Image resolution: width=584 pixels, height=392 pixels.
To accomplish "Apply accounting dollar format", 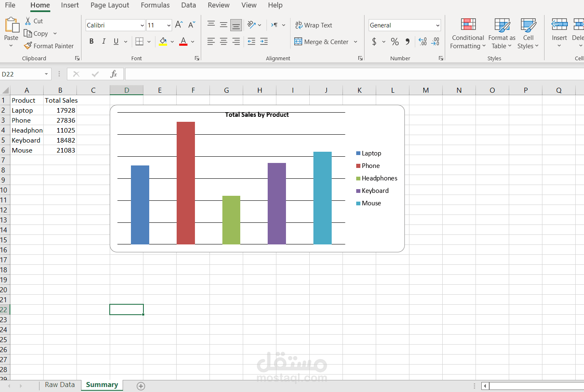I will [x=375, y=41].
